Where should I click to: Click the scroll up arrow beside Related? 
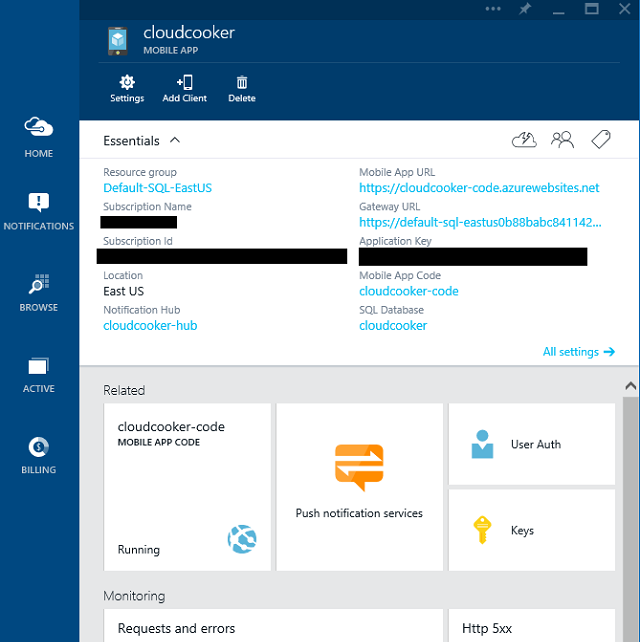(631, 385)
